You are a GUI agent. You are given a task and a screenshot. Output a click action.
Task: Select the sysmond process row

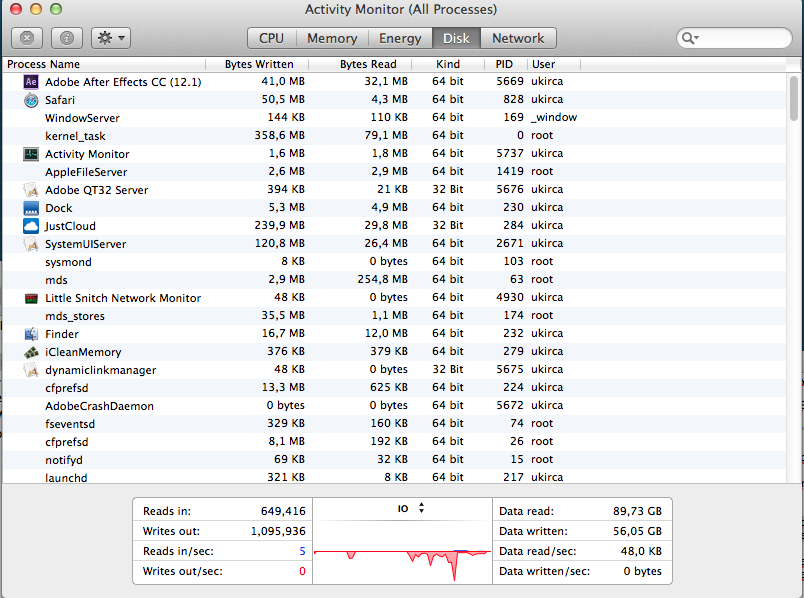(x=394, y=262)
